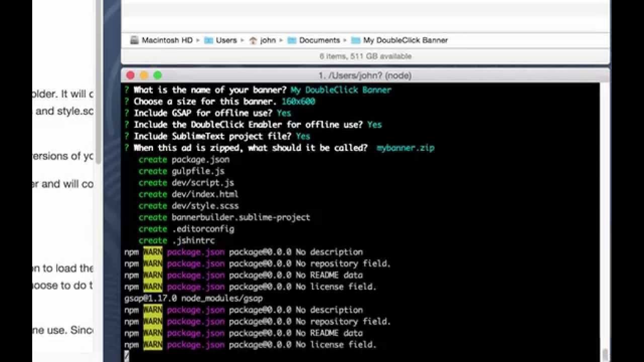Viewport: 644px width, 362px height.
Task: Click 'bannerbuilder.sublime-project' in terminal output
Action: (240, 217)
